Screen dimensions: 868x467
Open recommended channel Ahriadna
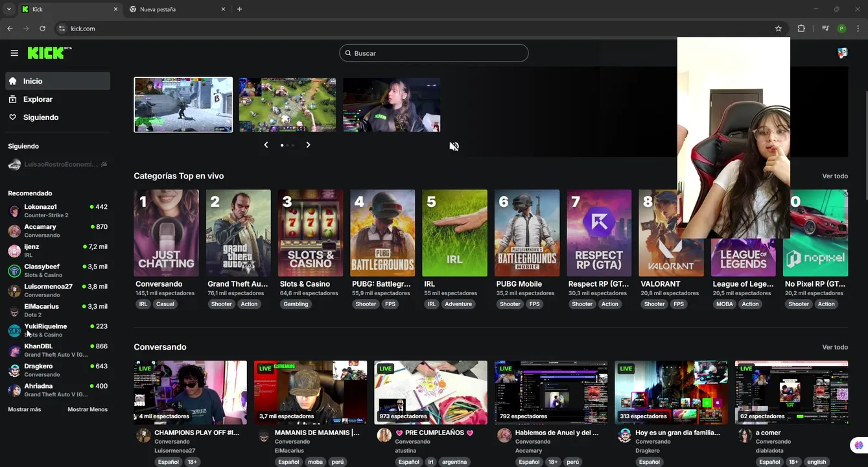point(58,390)
